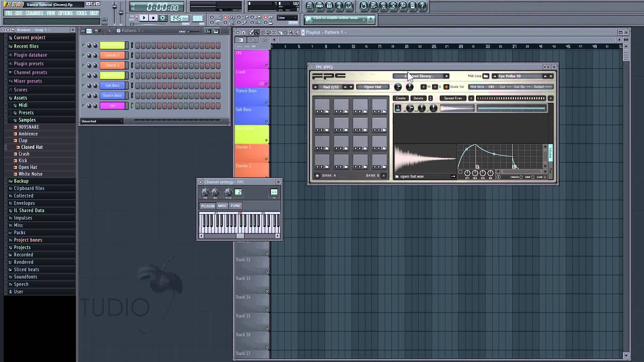Image resolution: width=644 pixels, height=362 pixels.
Task: Toggle mute LED of Chords 2 channel
Action: tap(84, 55)
